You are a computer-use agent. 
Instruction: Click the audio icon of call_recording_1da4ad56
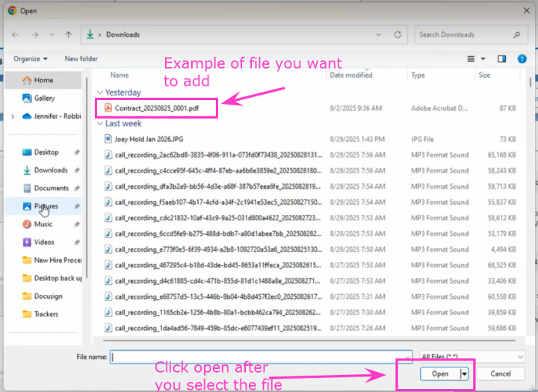pos(108,329)
